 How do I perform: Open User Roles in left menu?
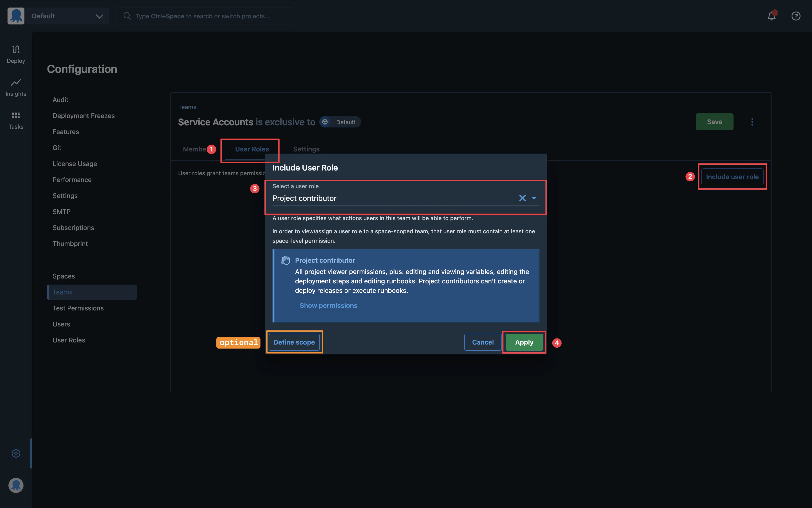tap(69, 340)
